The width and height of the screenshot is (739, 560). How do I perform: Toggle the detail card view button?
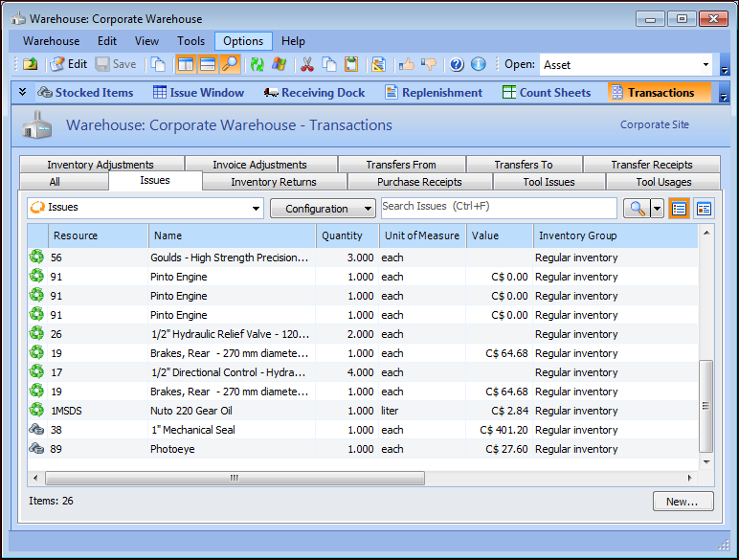[x=704, y=209]
